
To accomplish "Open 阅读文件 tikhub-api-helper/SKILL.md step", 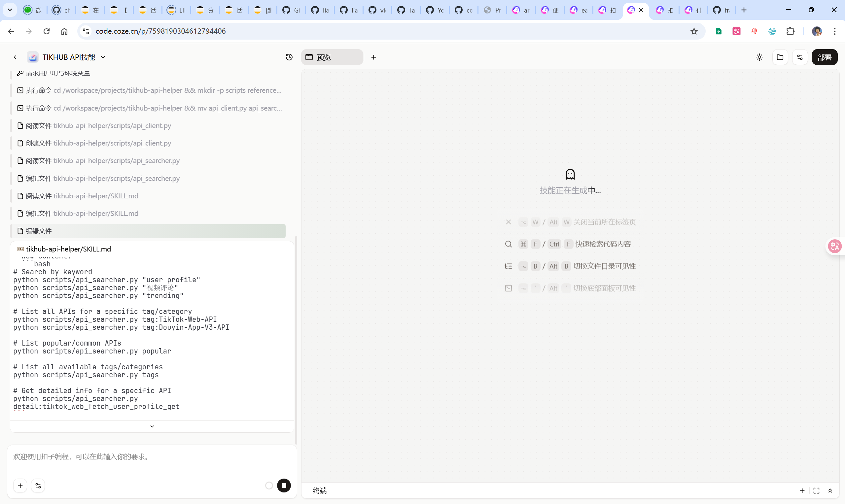I will (148, 196).
